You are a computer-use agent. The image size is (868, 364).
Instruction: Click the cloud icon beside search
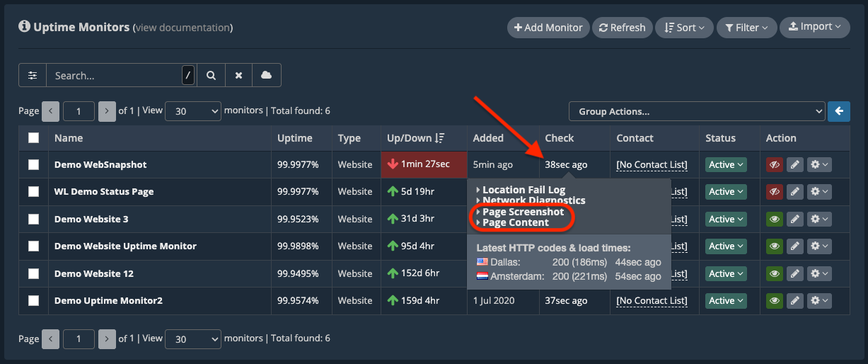[x=267, y=75]
